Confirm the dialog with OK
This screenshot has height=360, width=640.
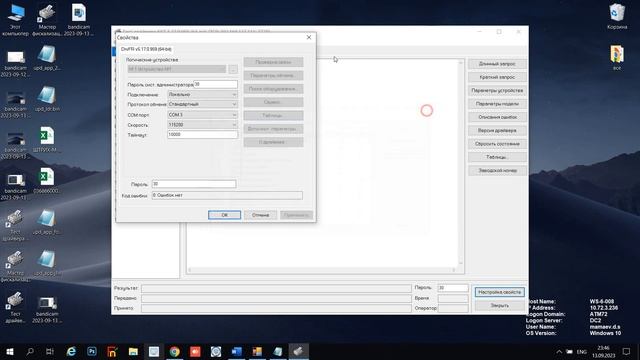click(x=224, y=215)
